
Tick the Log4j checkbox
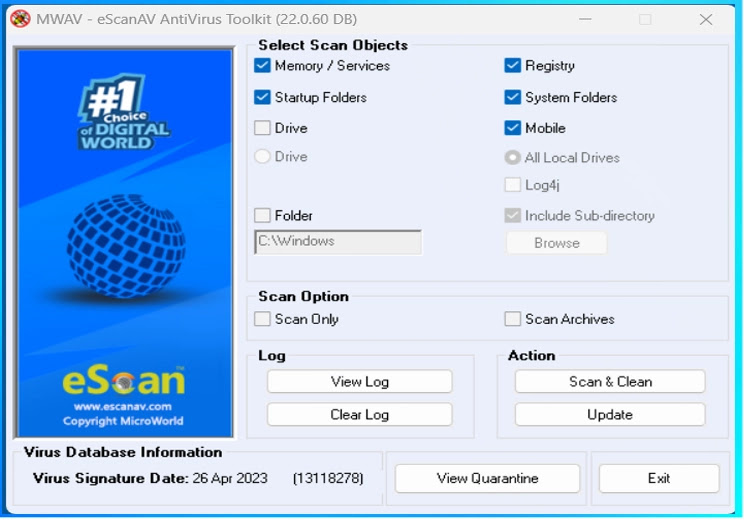[x=512, y=185]
